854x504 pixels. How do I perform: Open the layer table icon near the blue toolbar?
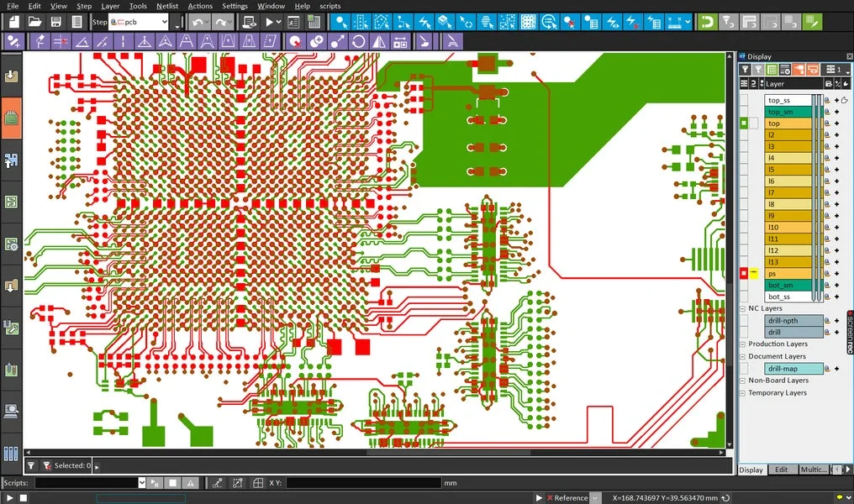(314, 22)
